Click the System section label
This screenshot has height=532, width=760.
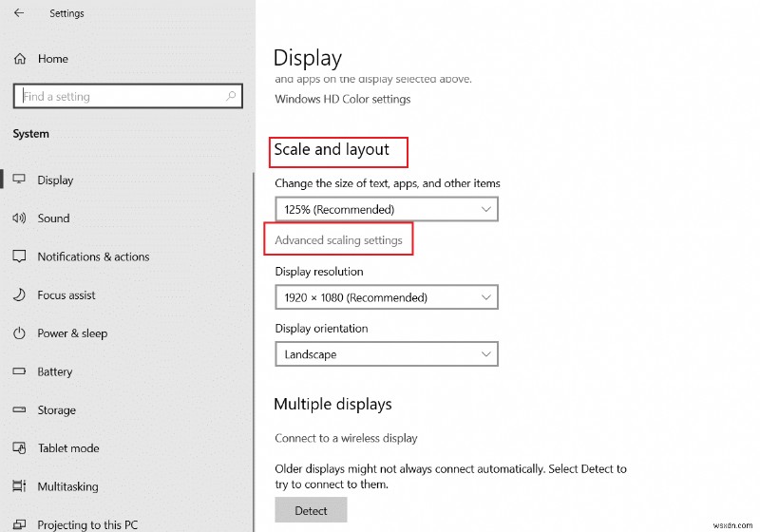click(x=31, y=134)
